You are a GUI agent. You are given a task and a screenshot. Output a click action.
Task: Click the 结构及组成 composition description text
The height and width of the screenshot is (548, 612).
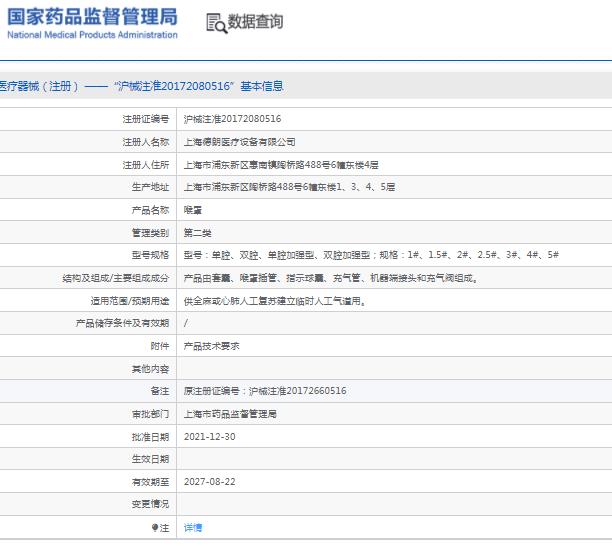coord(337,278)
